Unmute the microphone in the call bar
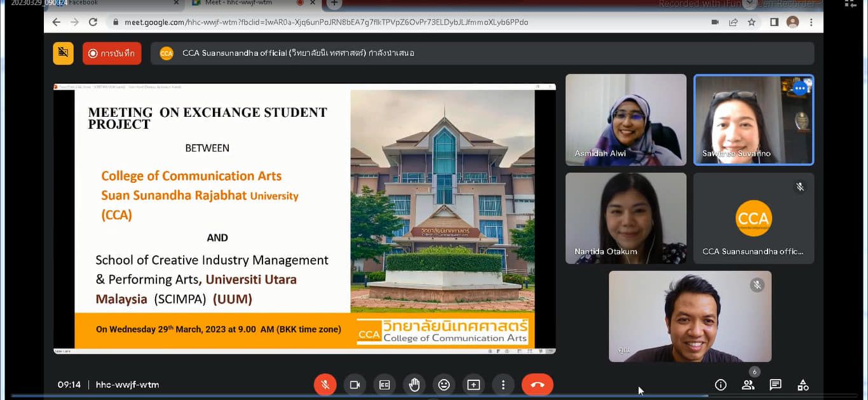 (x=325, y=385)
